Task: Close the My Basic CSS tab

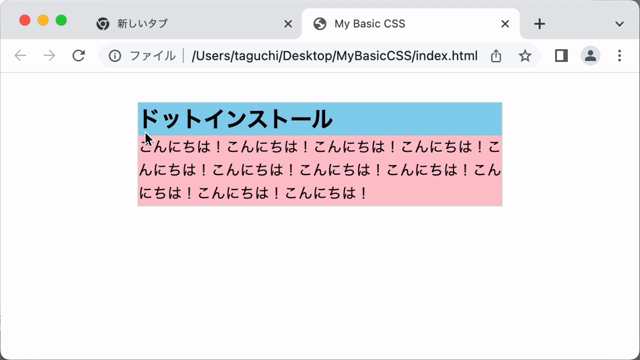Action: click(x=505, y=24)
